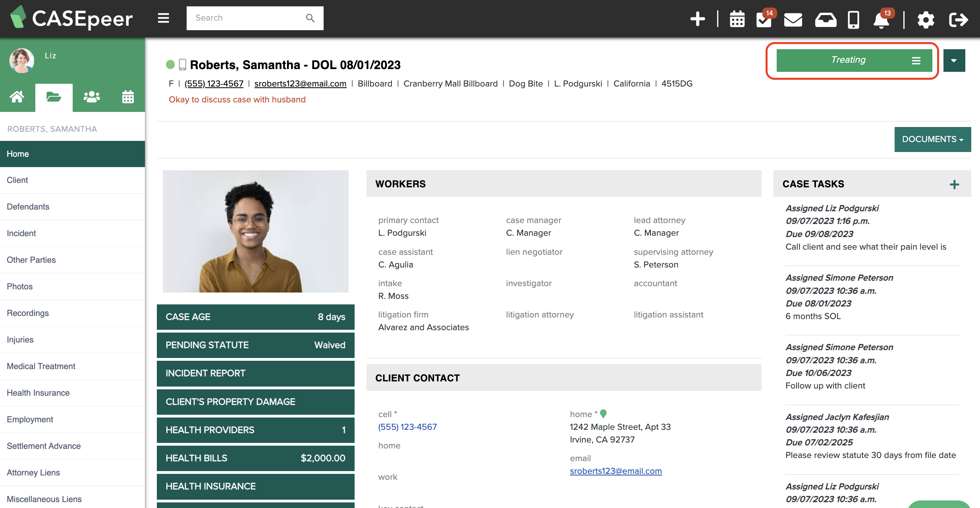Click the cell number in Client Contact

click(407, 427)
